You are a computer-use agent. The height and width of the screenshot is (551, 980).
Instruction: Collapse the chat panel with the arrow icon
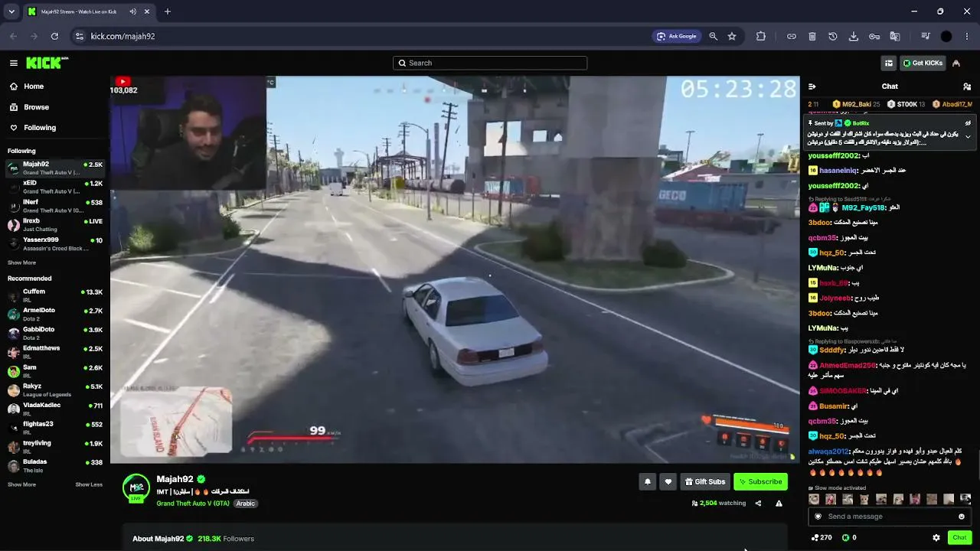pos(812,86)
